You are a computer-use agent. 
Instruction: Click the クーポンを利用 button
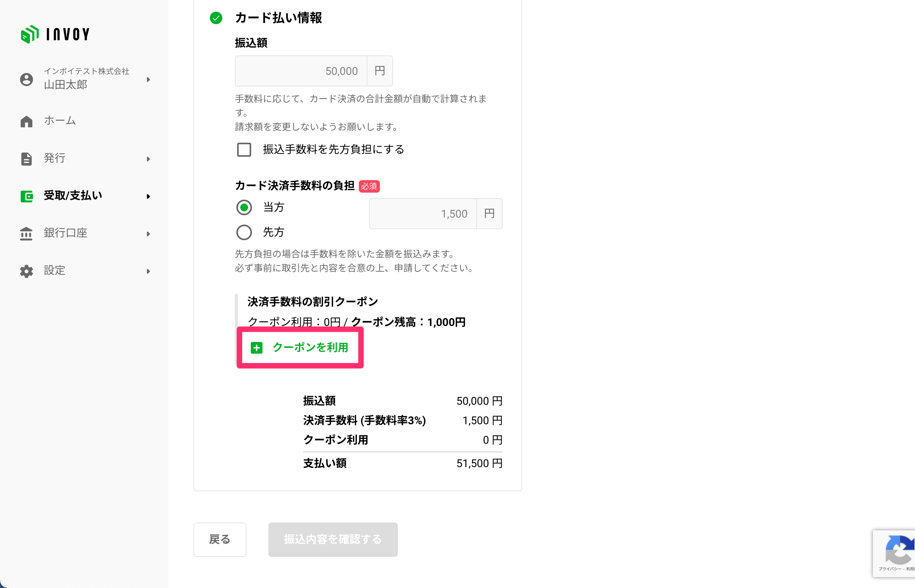(300, 347)
